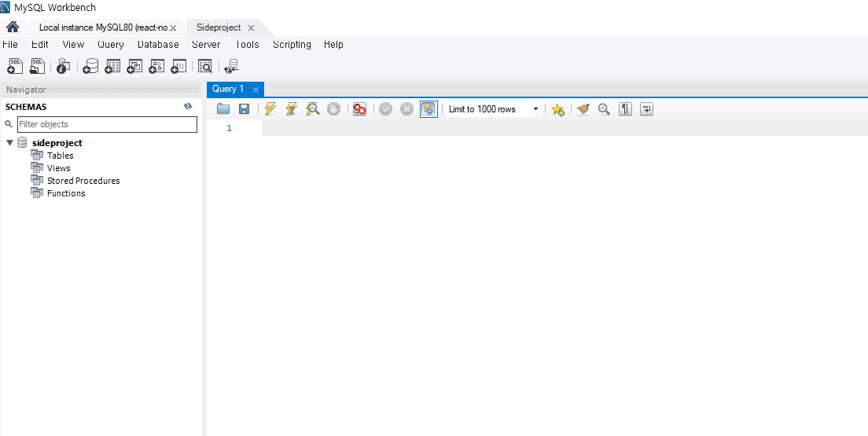The image size is (868, 436).
Task: Run EXPLAIN on the current statement
Action: (313, 109)
